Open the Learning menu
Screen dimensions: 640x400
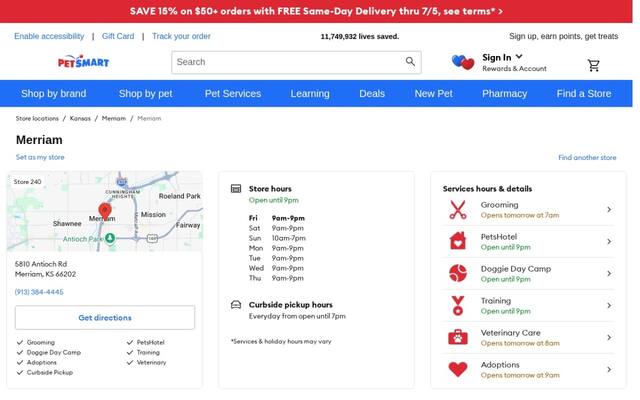point(310,93)
